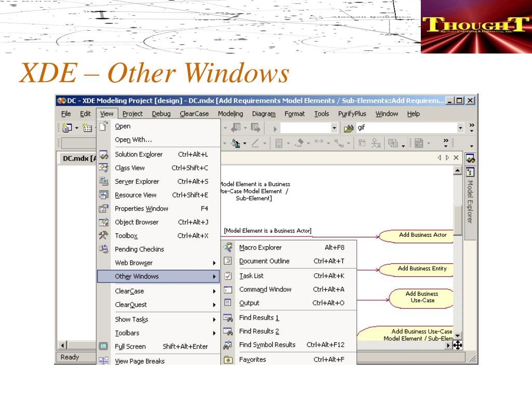Click vertical scrollbar up arrow
The height and width of the screenshot is (399, 532).
point(457,170)
